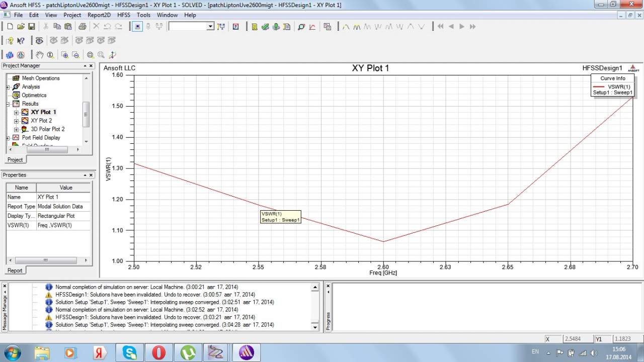Open the HFSS menu
The width and height of the screenshot is (644, 362).
(123, 15)
